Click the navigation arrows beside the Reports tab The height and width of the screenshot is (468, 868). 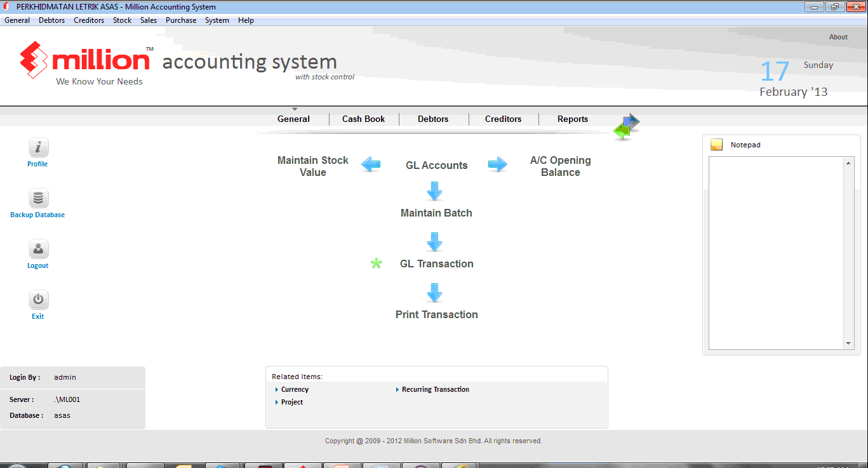coord(625,124)
